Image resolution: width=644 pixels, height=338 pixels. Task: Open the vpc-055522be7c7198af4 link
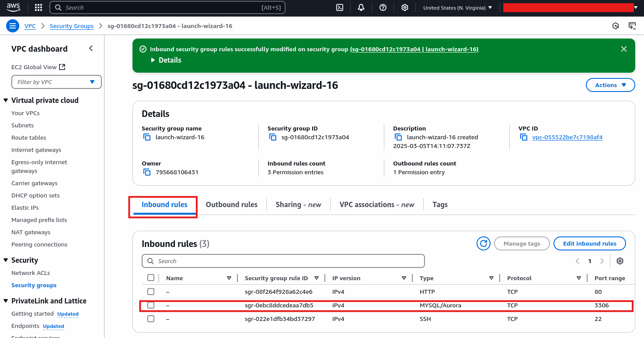click(x=567, y=137)
